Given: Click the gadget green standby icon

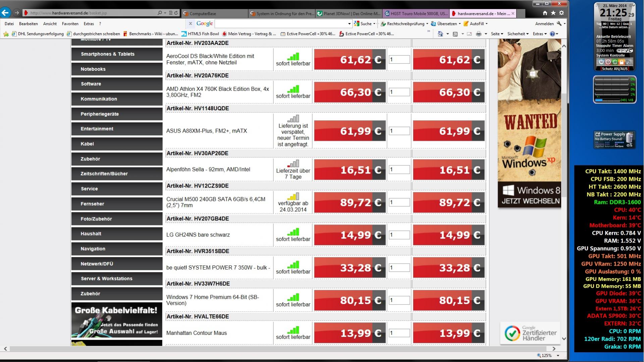Looking at the screenshot, I should pyautogui.click(x=615, y=62).
